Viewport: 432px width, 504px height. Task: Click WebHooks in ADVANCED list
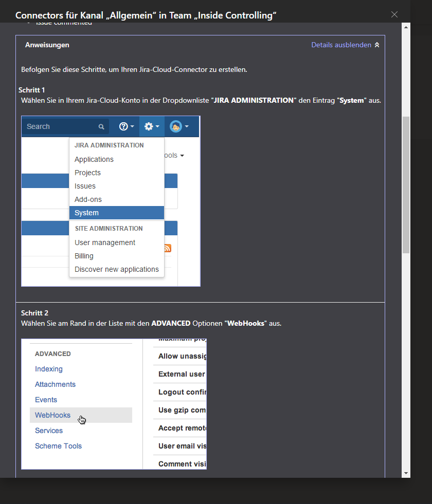pos(81,415)
